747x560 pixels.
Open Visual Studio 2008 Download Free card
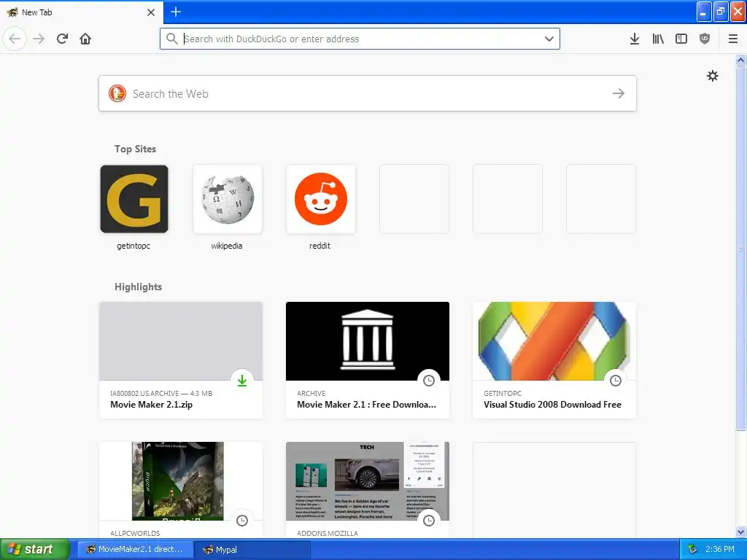point(554,360)
